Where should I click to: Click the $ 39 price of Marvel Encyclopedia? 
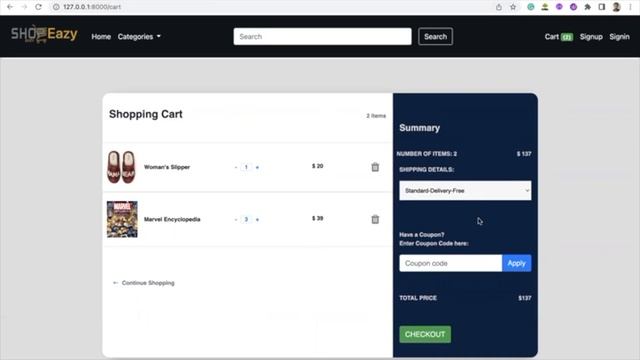tap(318, 218)
